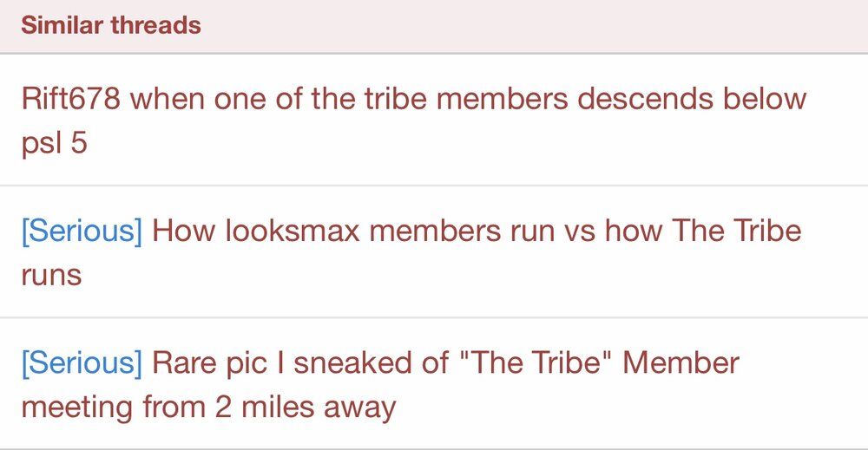Filter by the Serious prefix on Rare pic thread
This screenshot has width=868, height=450.
pos(82,362)
